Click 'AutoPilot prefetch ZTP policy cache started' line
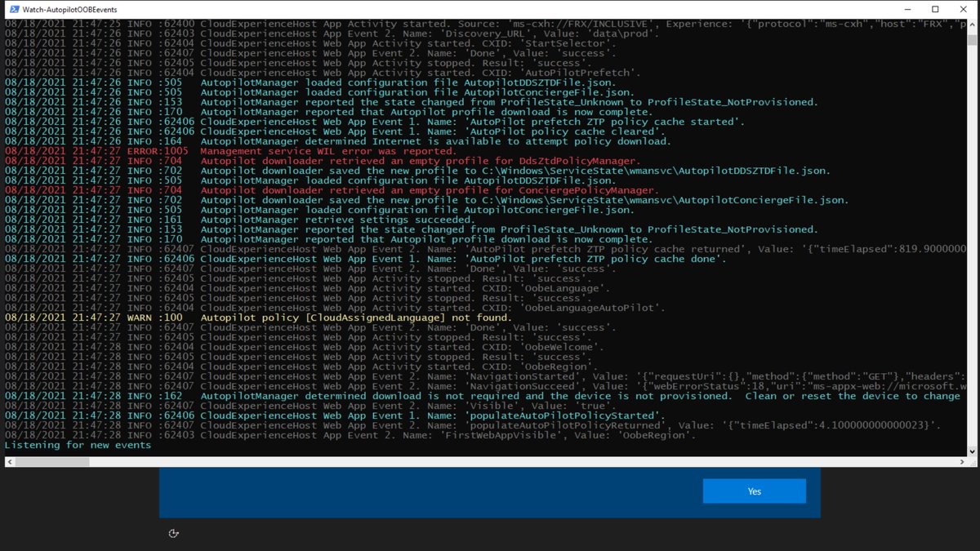Screen dimensions: 980x551 [x=374, y=122]
